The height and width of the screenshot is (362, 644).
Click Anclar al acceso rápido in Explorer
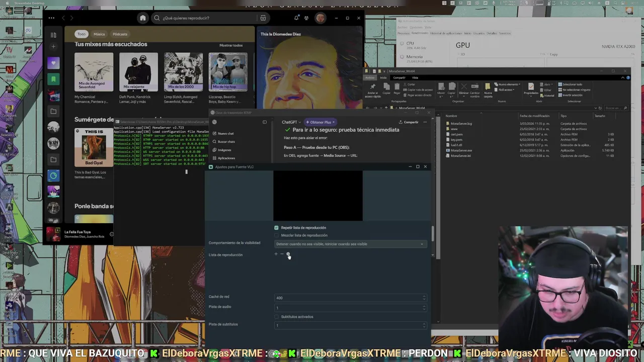[372, 89]
